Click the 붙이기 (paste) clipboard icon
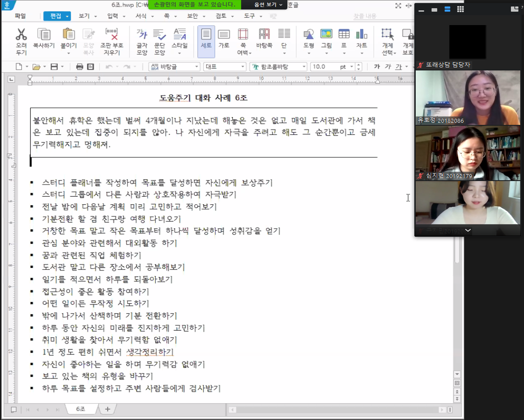524x420 pixels. (69, 35)
